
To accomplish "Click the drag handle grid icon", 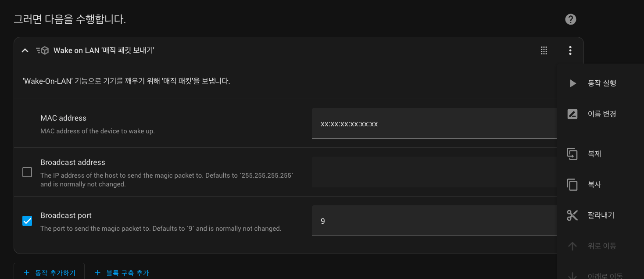I will [x=544, y=50].
